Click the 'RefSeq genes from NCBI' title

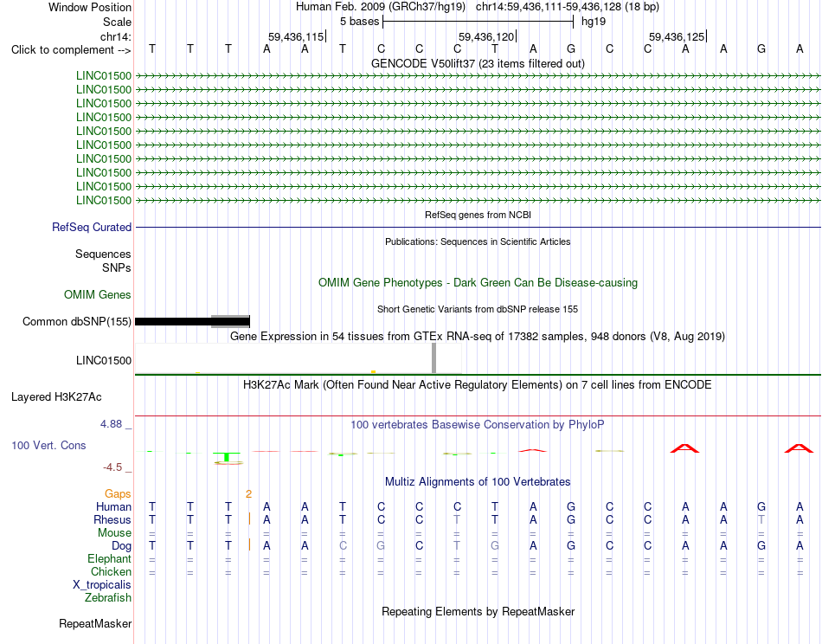(478, 215)
